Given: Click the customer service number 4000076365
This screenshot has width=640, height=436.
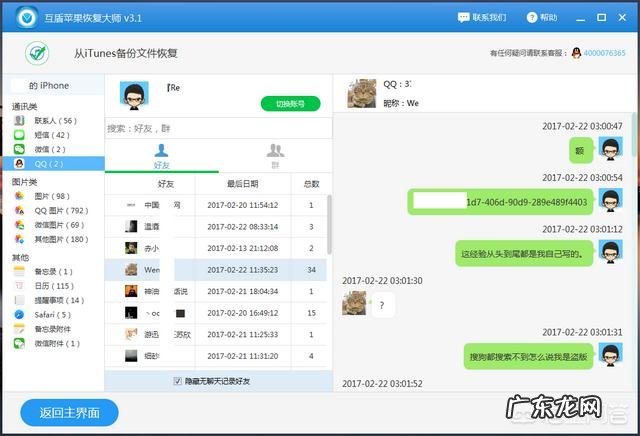Looking at the screenshot, I should (604, 53).
